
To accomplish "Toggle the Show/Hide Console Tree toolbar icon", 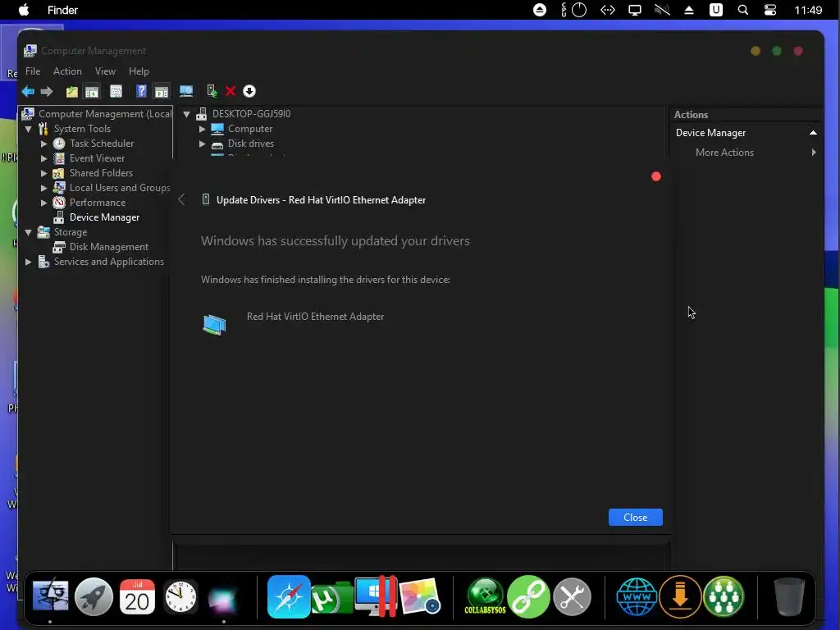I will [92, 92].
